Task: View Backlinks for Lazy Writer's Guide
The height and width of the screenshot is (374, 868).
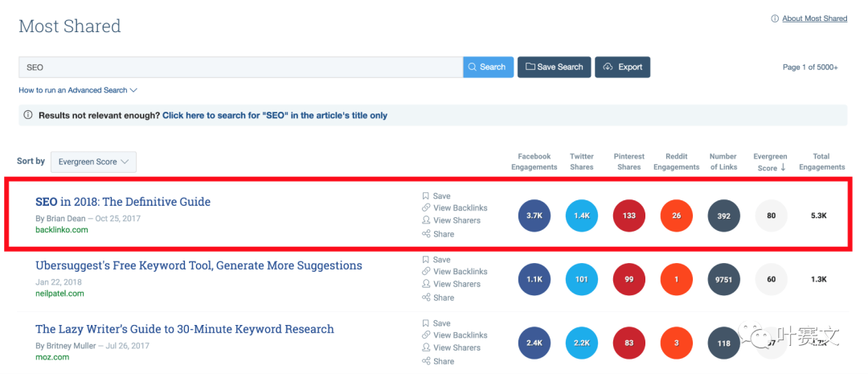Action: [x=454, y=335]
